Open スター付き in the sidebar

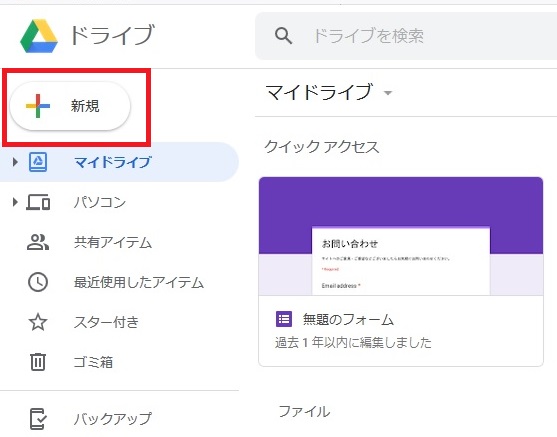pos(106,322)
